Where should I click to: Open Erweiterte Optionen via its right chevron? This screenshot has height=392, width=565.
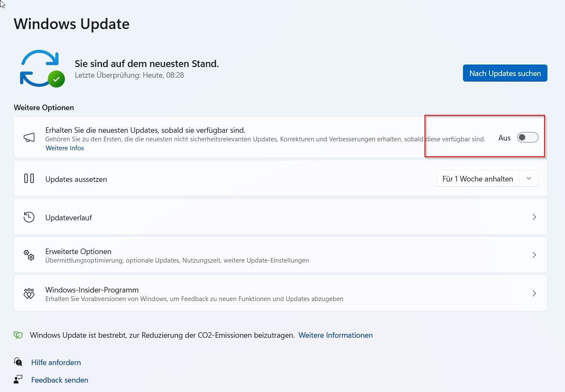[x=534, y=255]
